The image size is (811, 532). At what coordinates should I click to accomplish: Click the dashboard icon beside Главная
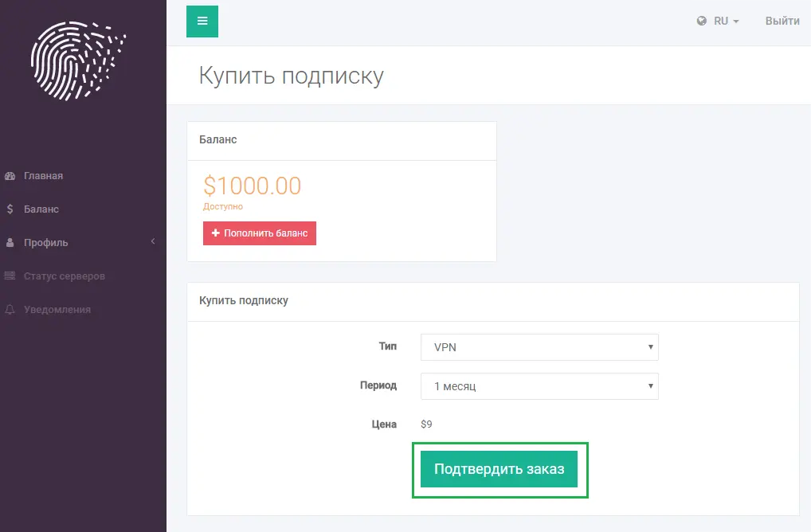(10, 176)
